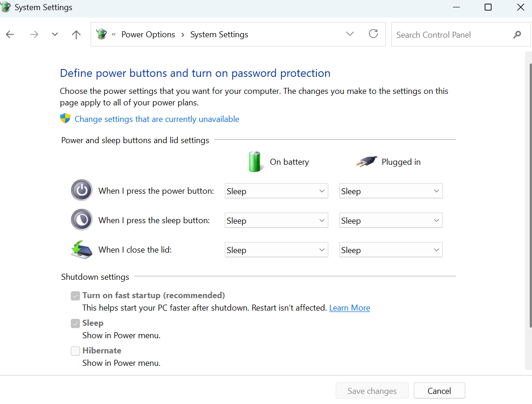Click the Back navigation arrow
The height and width of the screenshot is (404, 532).
(x=10, y=35)
